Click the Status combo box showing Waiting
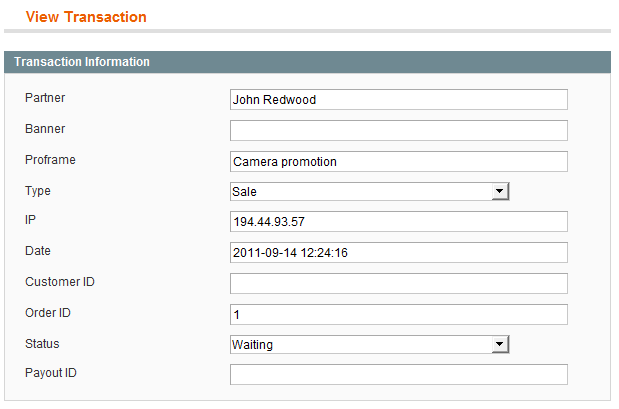 370,344
